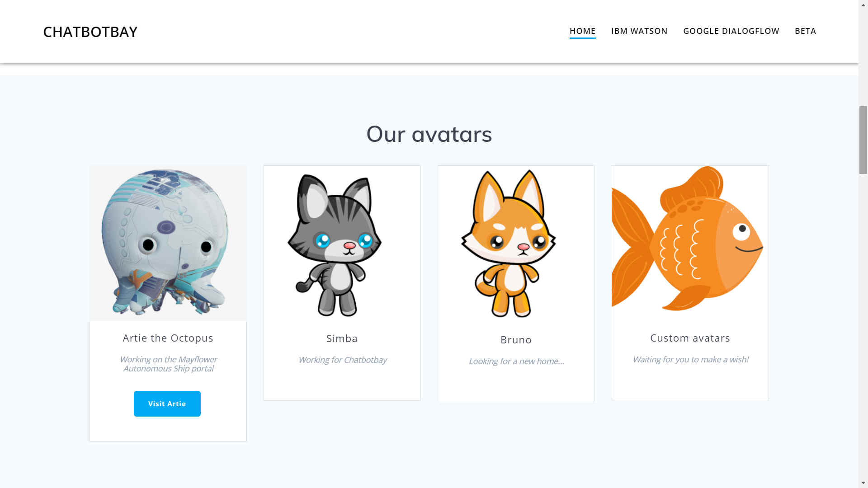Click the page scrollbar thumb
The height and width of the screenshot is (488, 868).
[863, 140]
